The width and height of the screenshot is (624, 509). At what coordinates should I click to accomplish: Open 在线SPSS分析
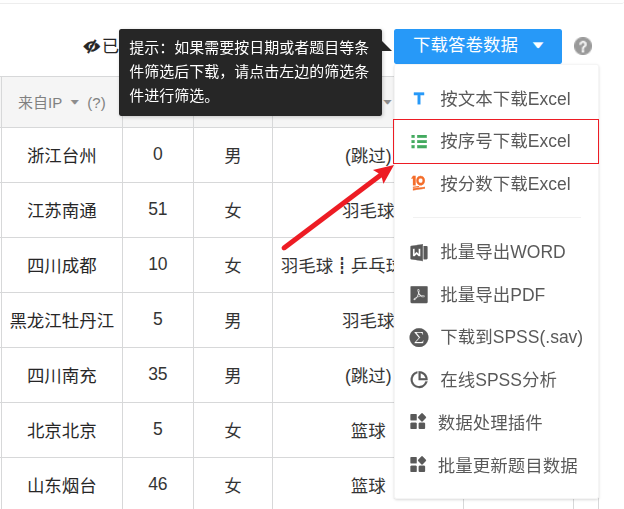(x=496, y=380)
